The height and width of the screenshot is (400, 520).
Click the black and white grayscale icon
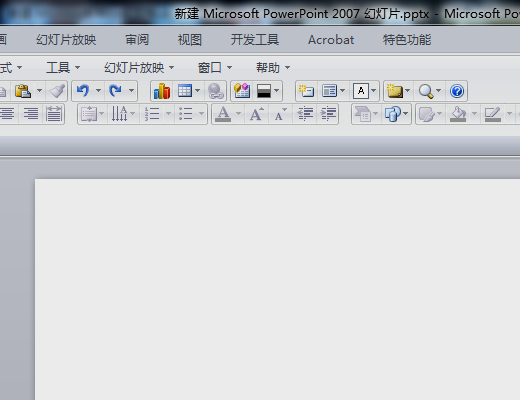tap(264, 91)
